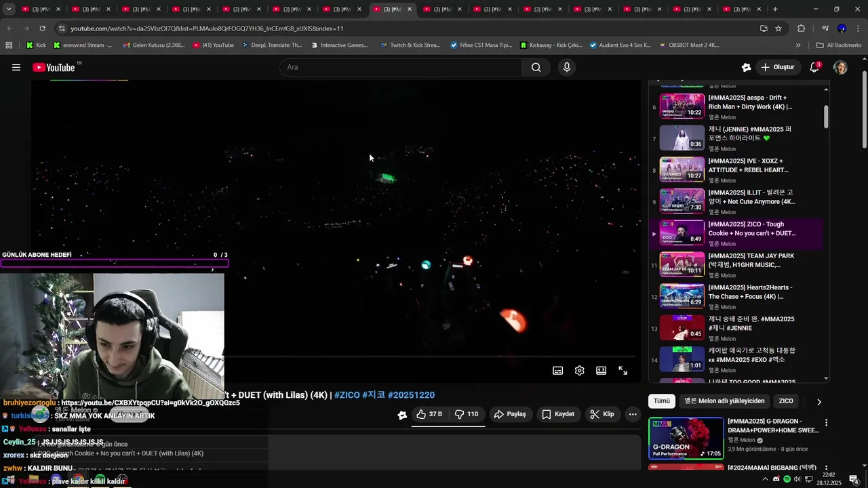Open the clock showing 22:02
The image size is (868, 488).
tap(829, 479)
